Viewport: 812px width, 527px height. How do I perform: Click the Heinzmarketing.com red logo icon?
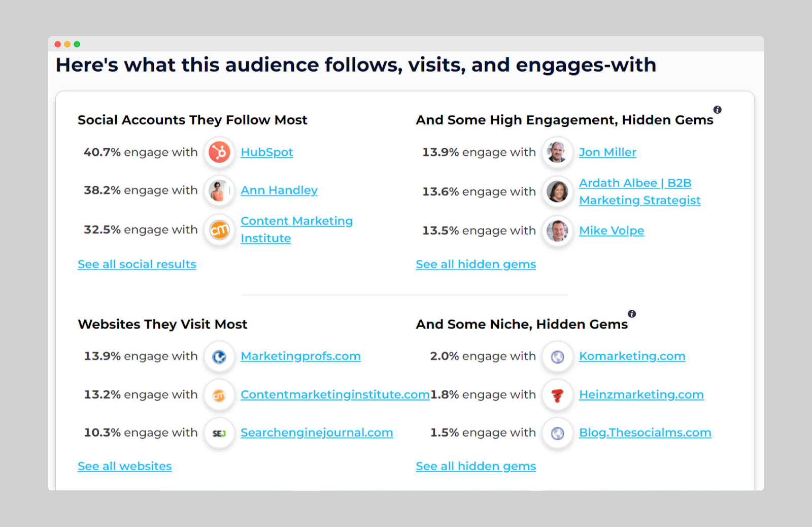[x=557, y=395]
